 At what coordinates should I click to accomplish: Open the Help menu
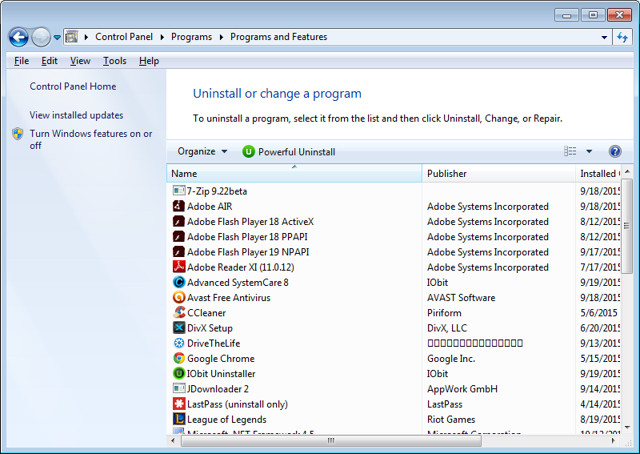pyautogui.click(x=149, y=61)
